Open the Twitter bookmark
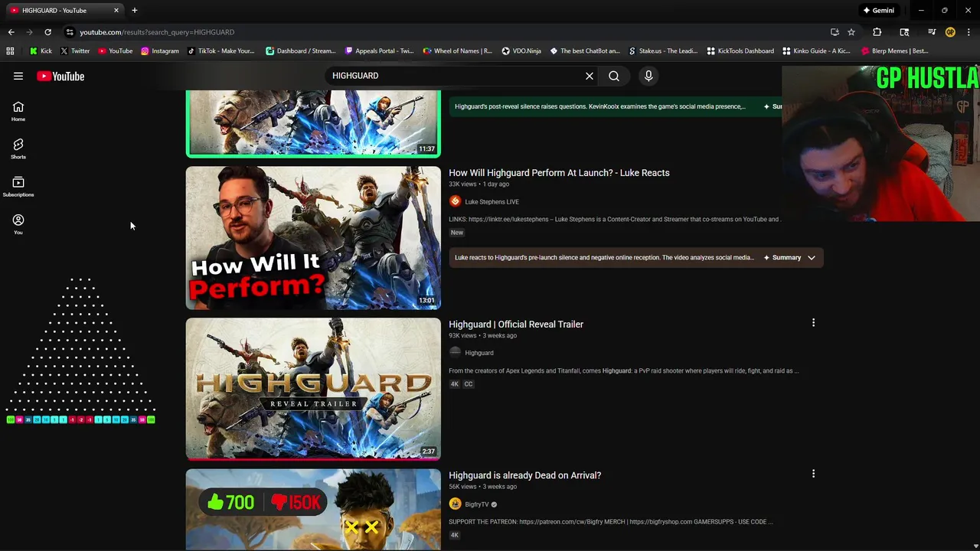Image resolution: width=980 pixels, height=551 pixels. (75, 51)
